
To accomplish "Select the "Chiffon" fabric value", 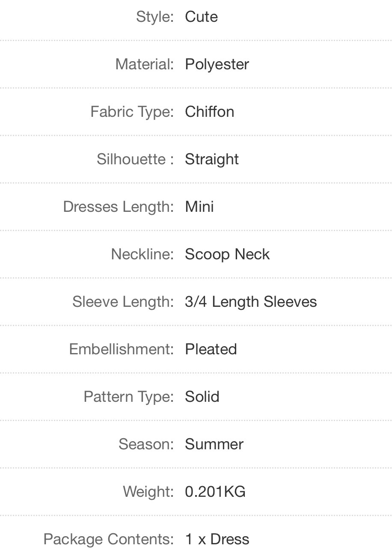I will click(x=209, y=112).
